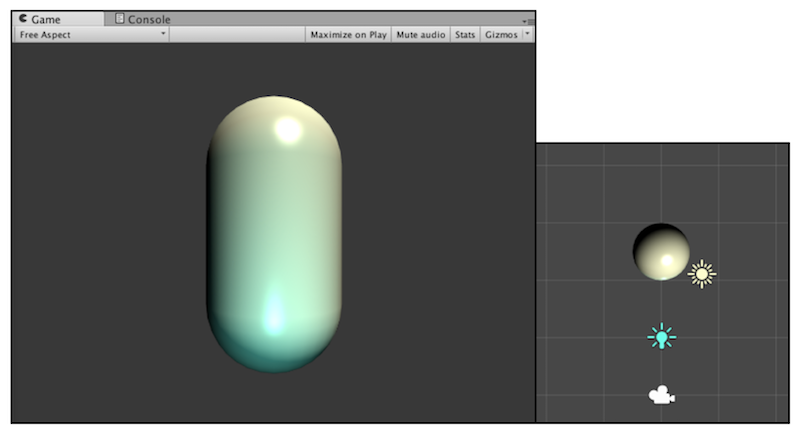Image resolution: width=800 pixels, height=434 pixels.
Task: Select the cyan point light gizmo
Action: pyautogui.click(x=662, y=337)
